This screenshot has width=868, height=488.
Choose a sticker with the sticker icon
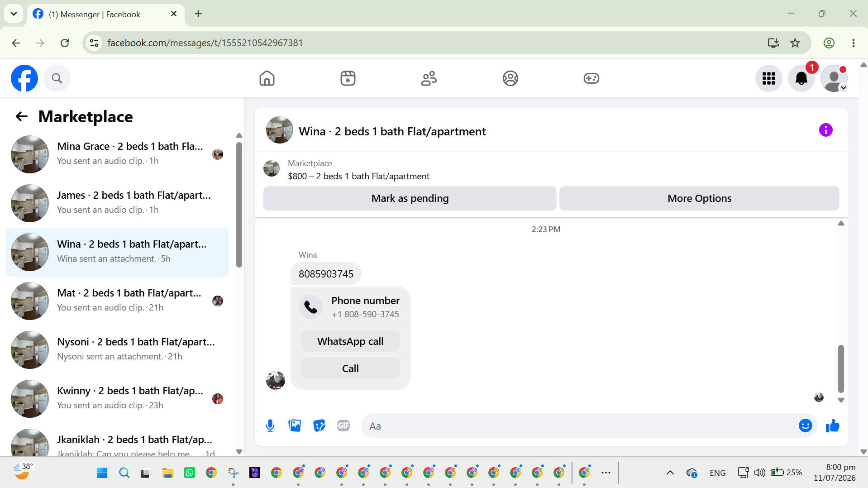[x=319, y=426]
